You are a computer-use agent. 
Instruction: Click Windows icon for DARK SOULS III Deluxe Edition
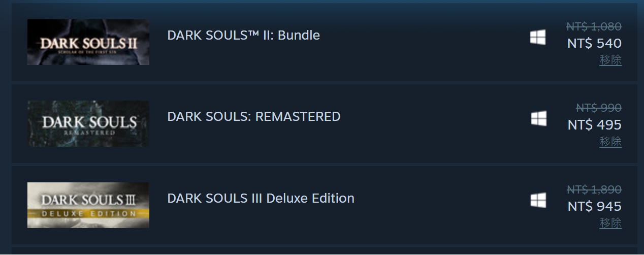click(x=538, y=200)
